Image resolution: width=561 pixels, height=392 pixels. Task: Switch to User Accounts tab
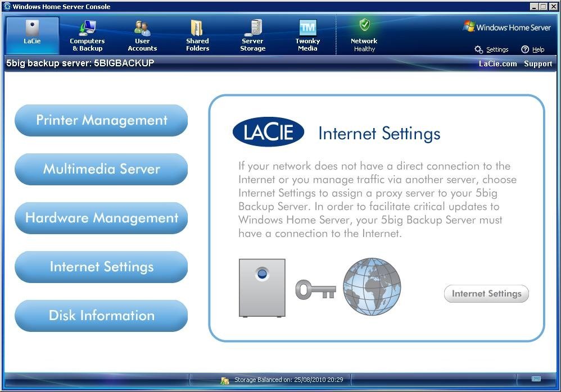tap(142, 35)
